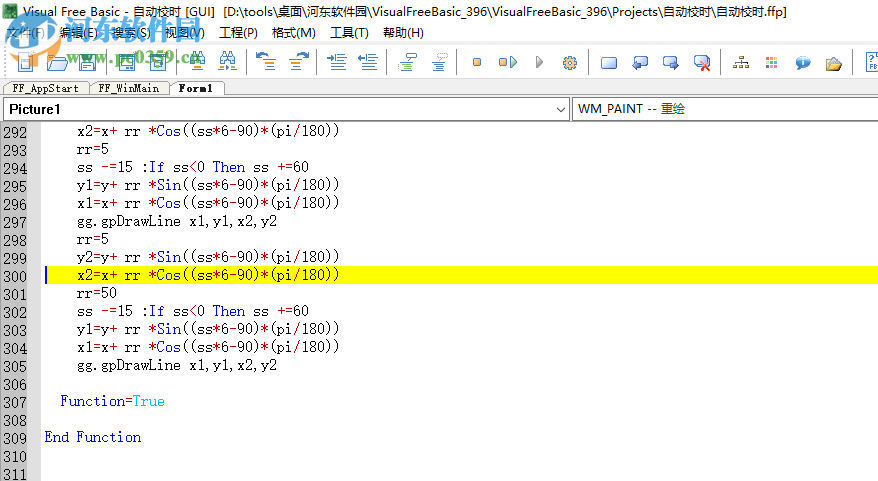This screenshot has width=878, height=481.
Task: Click line 302 'ss -=15' statement
Action: point(193,311)
